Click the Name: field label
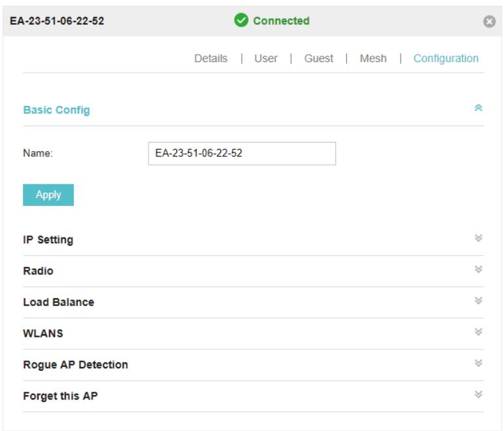 (38, 153)
